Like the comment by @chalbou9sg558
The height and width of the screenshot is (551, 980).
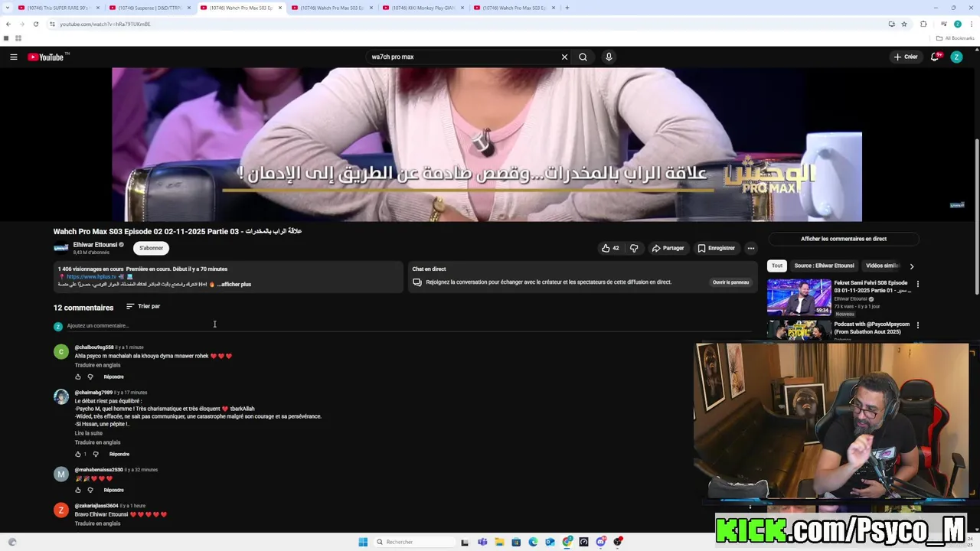click(77, 377)
